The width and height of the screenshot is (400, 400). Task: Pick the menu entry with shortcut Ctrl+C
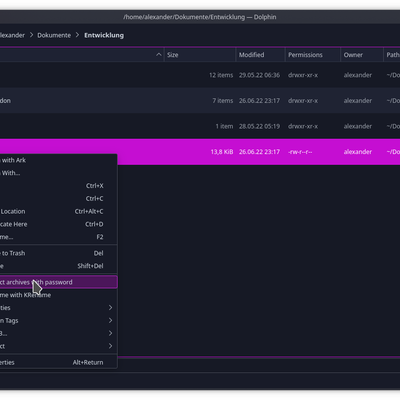58,198
